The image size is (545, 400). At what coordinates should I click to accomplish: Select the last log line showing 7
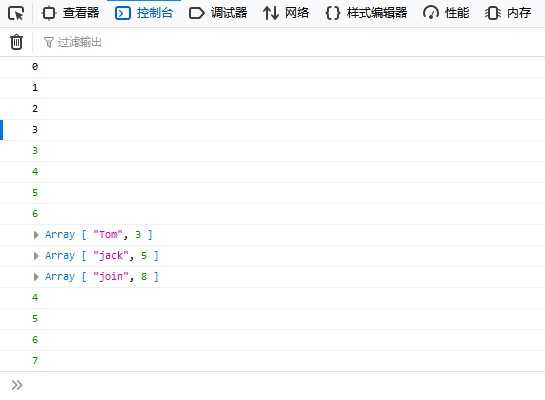point(272,361)
